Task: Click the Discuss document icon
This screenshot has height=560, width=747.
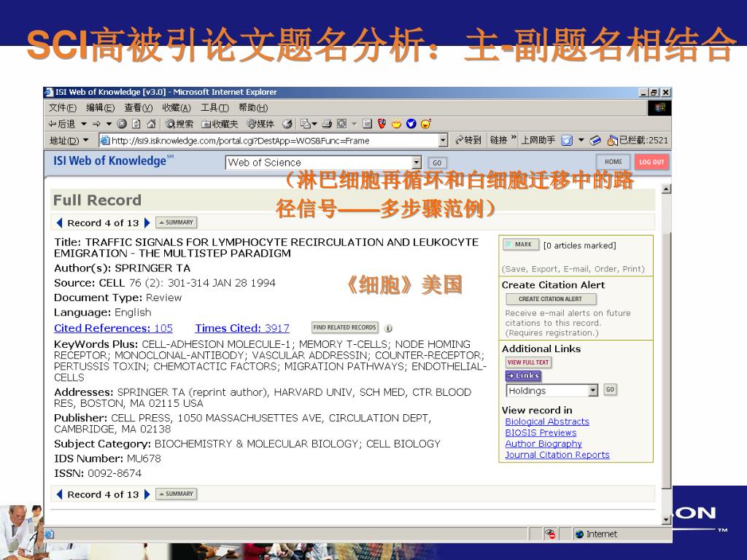Action: [x=367, y=124]
